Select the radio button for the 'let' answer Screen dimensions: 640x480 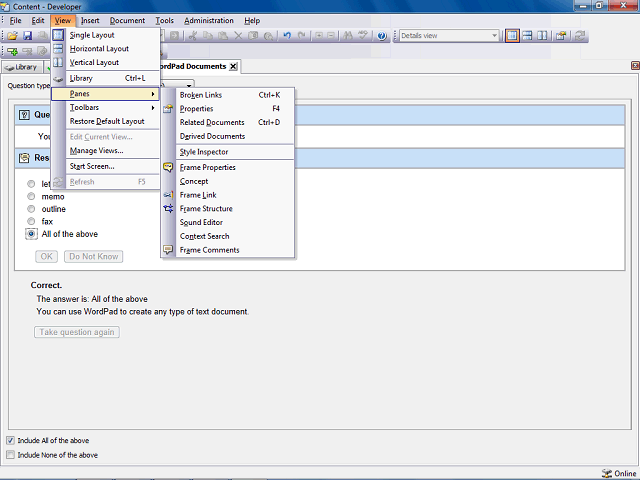[31, 184]
